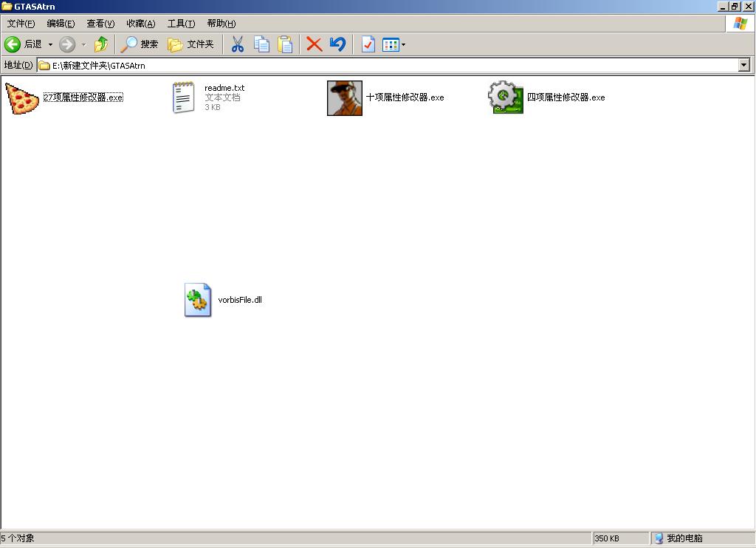Viewport: 756px width, 548px height.
Task: Select the 27项属性修改器.exe file name
Action: coord(83,97)
